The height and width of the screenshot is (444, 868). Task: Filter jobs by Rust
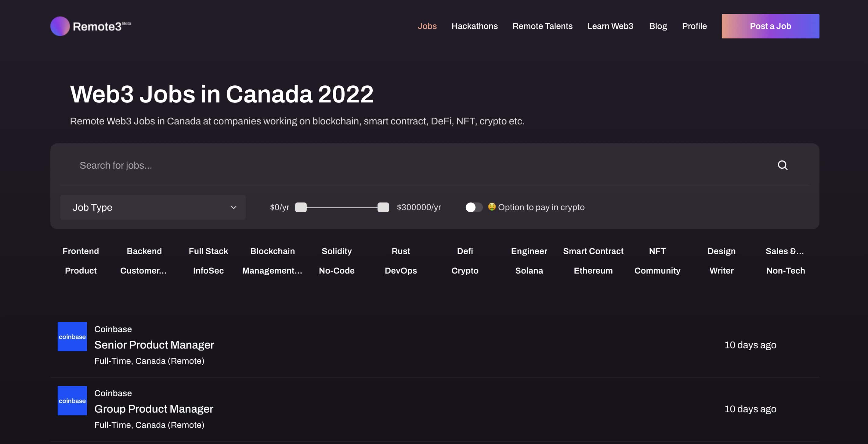(x=401, y=251)
